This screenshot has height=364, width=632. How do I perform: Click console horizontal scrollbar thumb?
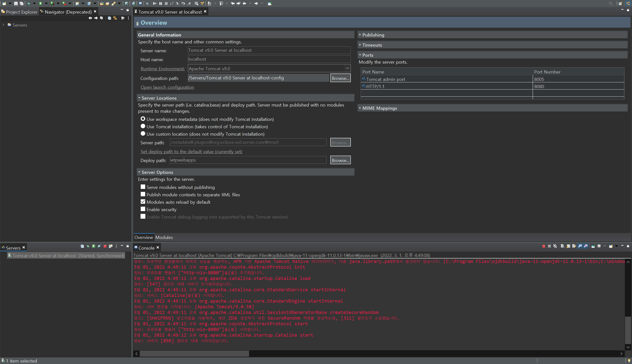point(194,353)
